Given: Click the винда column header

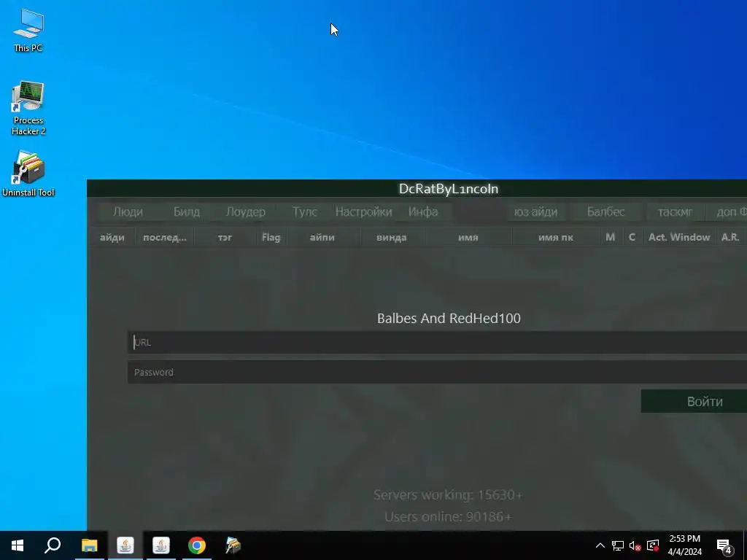Looking at the screenshot, I should (x=392, y=237).
